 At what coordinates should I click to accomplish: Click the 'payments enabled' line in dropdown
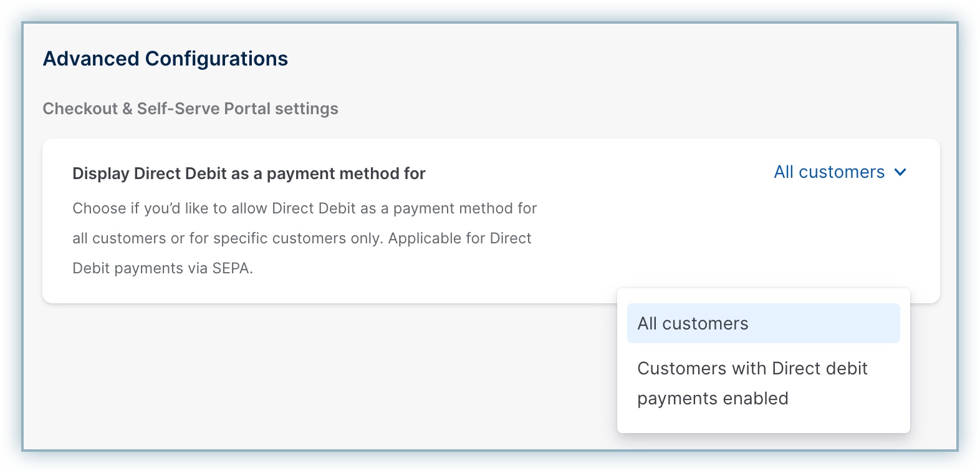click(x=713, y=399)
